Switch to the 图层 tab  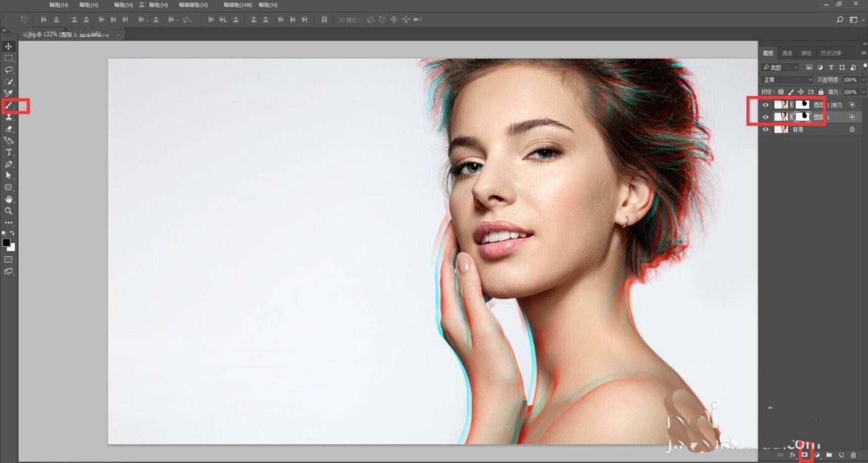[768, 53]
